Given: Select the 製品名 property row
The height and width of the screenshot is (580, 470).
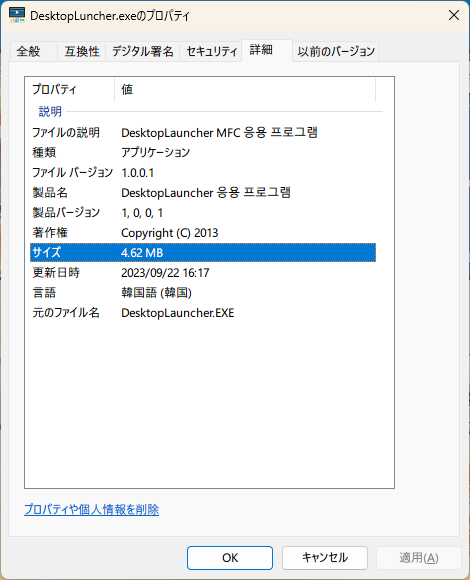Looking at the screenshot, I should click(203, 192).
